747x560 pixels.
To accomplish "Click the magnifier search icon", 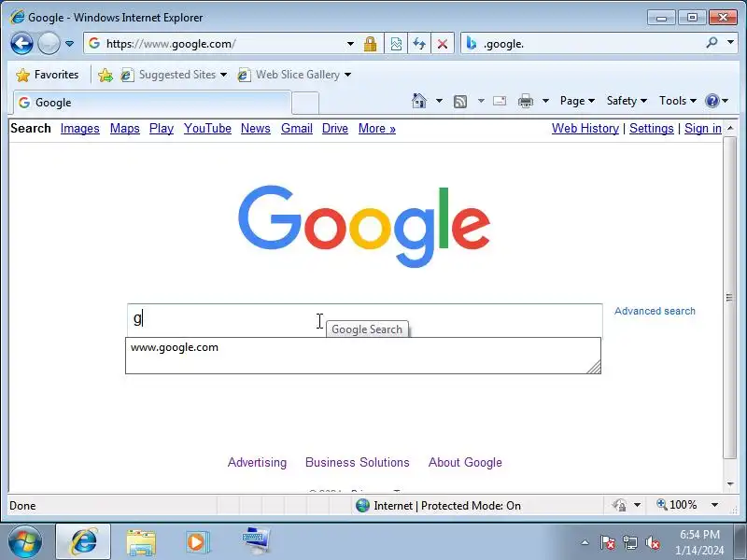I will [x=712, y=43].
